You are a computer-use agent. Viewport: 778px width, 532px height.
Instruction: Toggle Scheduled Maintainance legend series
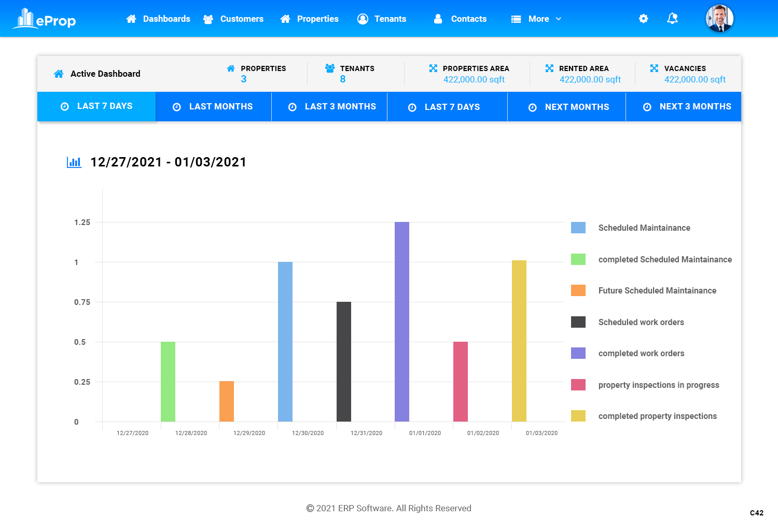click(644, 228)
